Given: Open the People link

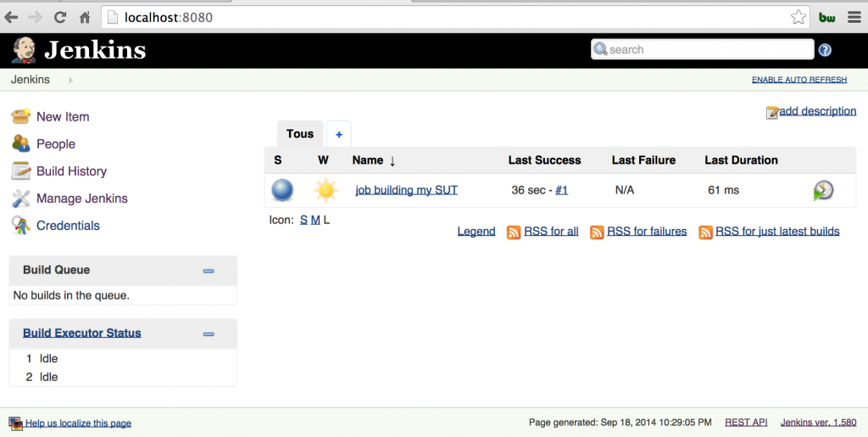Looking at the screenshot, I should 56,144.
